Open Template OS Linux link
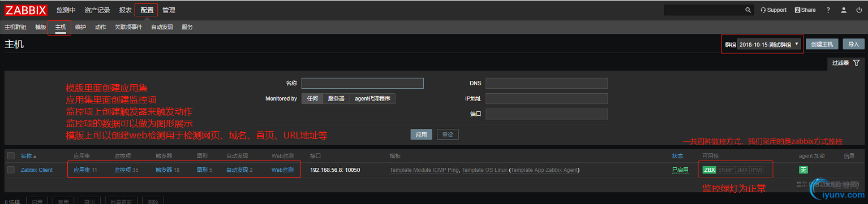 point(484,170)
